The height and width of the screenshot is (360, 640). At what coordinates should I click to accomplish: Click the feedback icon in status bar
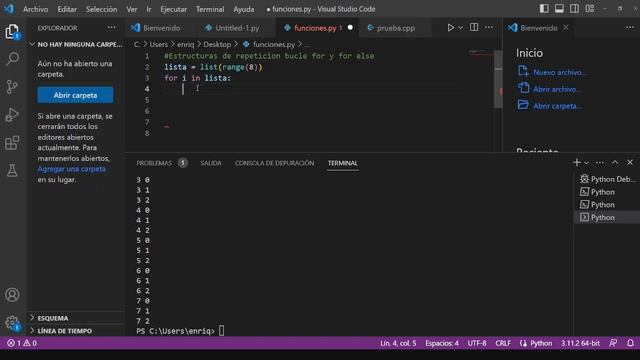[x=613, y=343]
